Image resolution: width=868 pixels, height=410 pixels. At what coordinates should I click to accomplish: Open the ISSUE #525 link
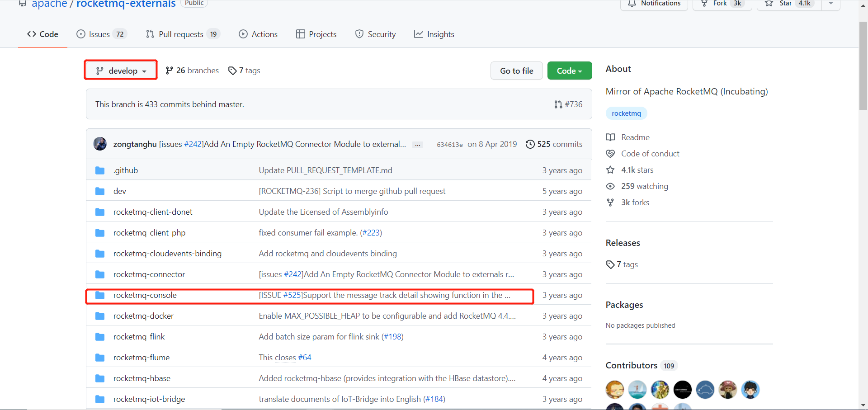point(292,295)
